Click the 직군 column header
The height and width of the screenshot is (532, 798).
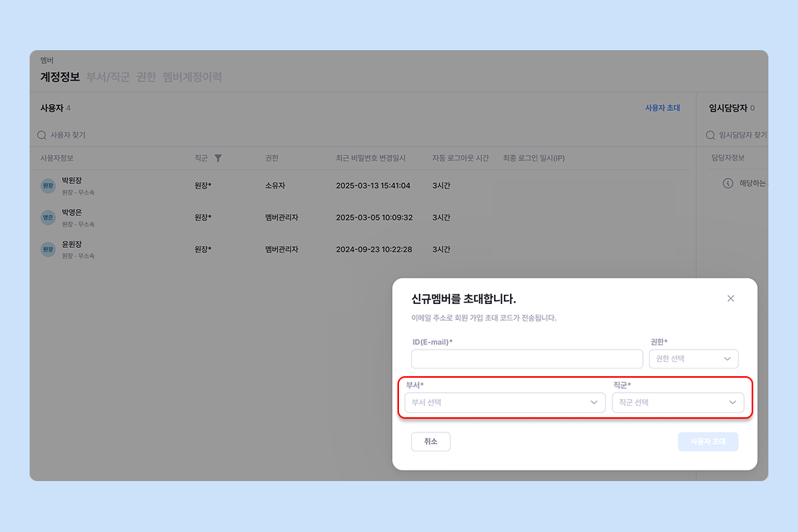pyautogui.click(x=201, y=158)
